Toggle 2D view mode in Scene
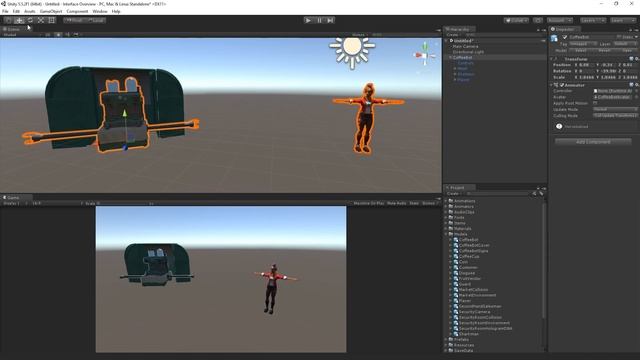 point(48,35)
